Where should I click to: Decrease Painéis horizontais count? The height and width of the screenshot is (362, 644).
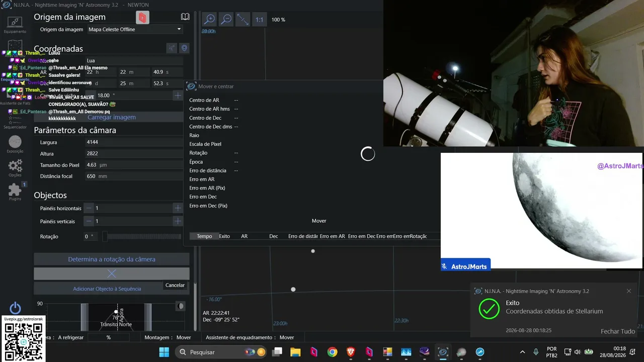[x=89, y=208]
